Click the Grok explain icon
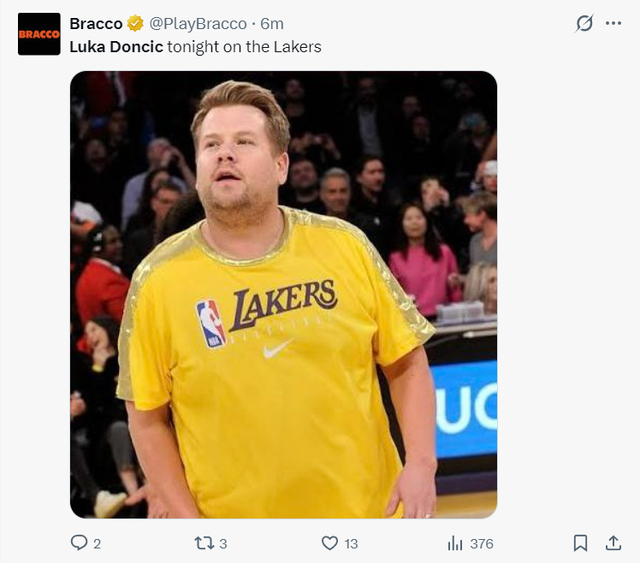The width and height of the screenshot is (640, 563). [584, 23]
